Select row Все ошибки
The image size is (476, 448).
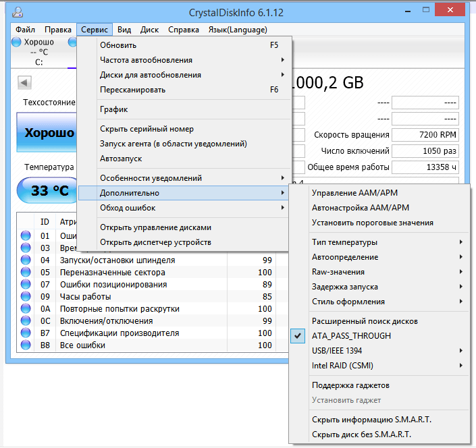153,345
